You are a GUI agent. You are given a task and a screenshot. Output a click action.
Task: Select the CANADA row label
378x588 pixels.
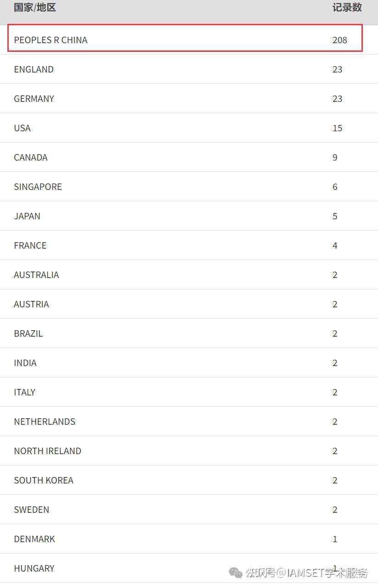pyautogui.click(x=31, y=157)
